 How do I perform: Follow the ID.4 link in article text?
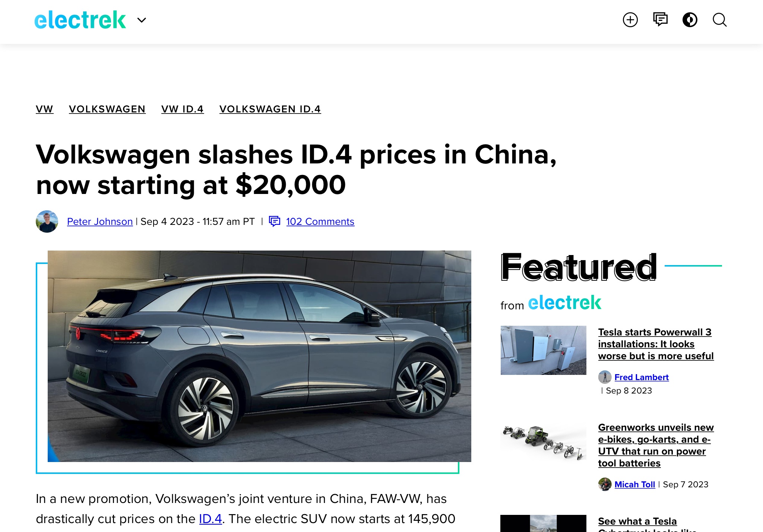210,519
